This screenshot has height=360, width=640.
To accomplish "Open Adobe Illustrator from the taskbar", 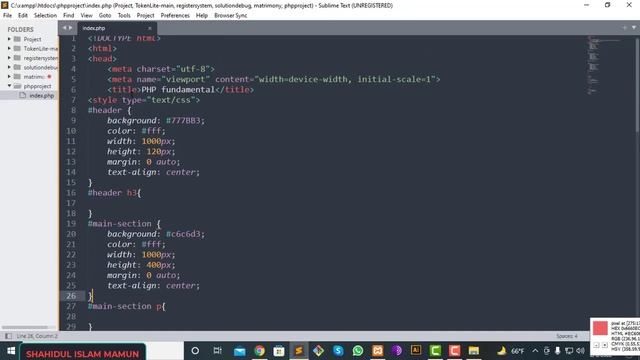I will point(416,350).
